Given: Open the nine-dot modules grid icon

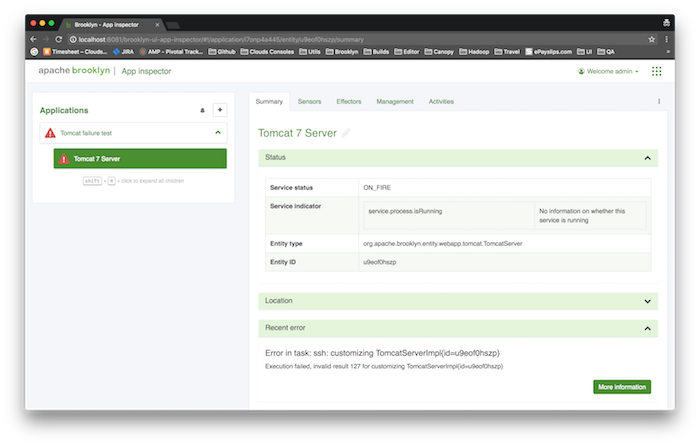Looking at the screenshot, I should 656,71.
